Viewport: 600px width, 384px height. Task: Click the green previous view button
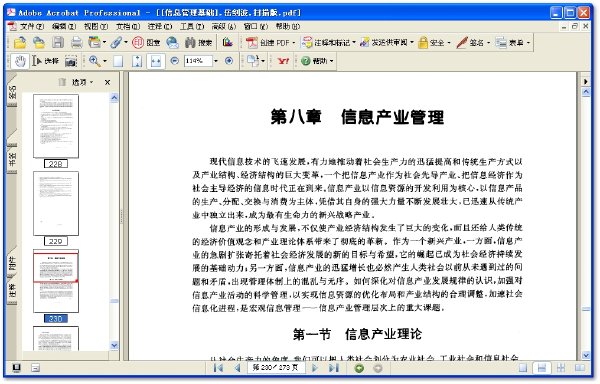point(359,368)
